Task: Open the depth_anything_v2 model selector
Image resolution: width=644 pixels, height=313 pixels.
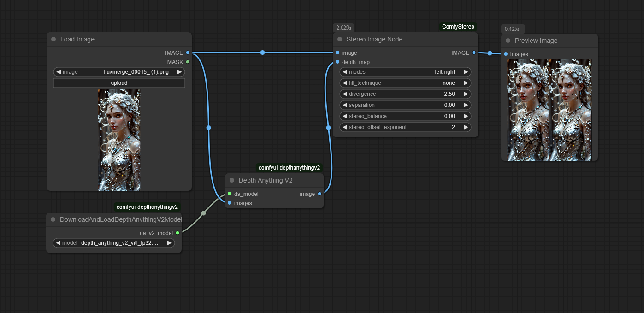Action: (114, 243)
